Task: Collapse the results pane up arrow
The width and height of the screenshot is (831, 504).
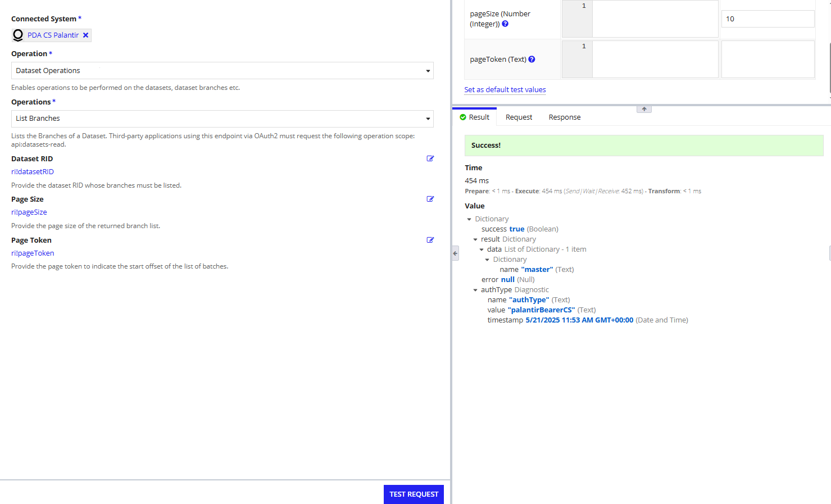Action: pos(644,109)
